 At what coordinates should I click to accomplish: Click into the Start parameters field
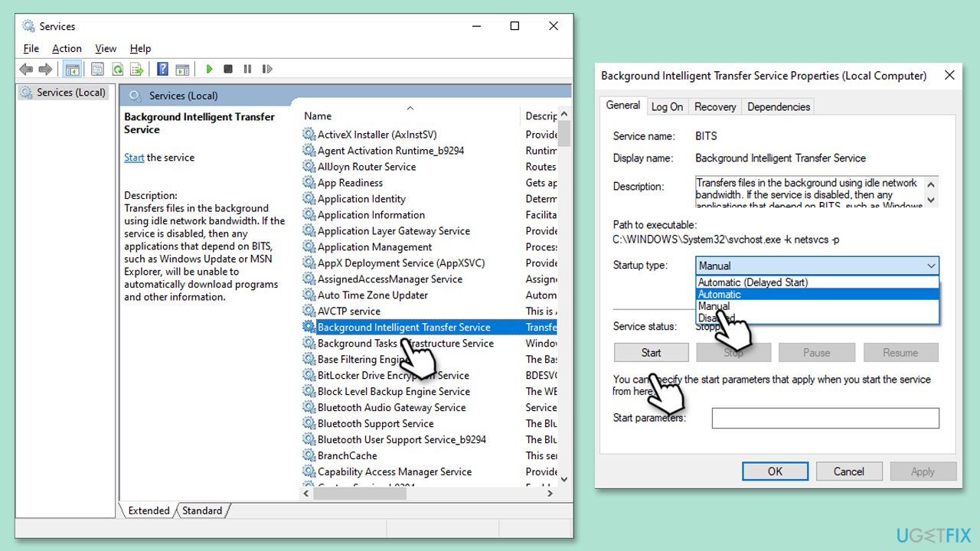tap(825, 418)
